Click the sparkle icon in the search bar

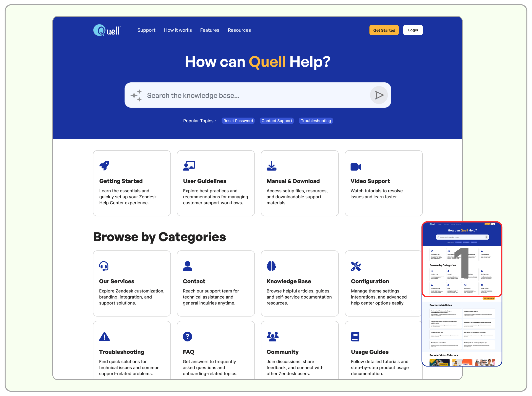tap(136, 95)
